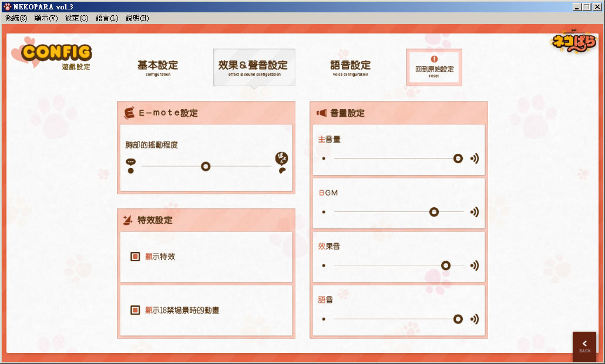
Task: Open the 語言(L) language menu
Action: pyautogui.click(x=107, y=18)
